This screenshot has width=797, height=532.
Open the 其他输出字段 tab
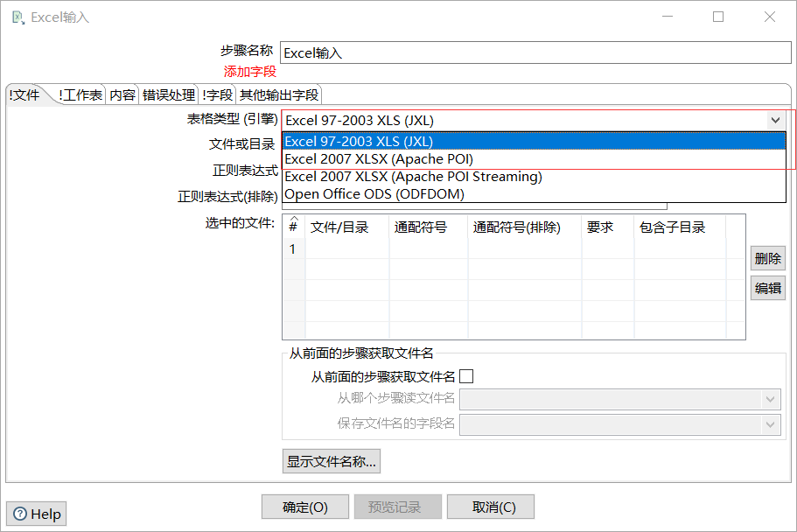click(279, 95)
